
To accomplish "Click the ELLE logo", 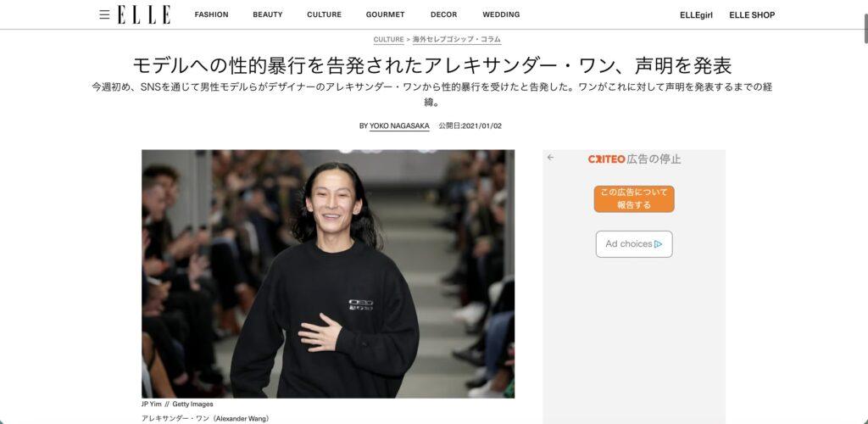I will click(x=144, y=15).
